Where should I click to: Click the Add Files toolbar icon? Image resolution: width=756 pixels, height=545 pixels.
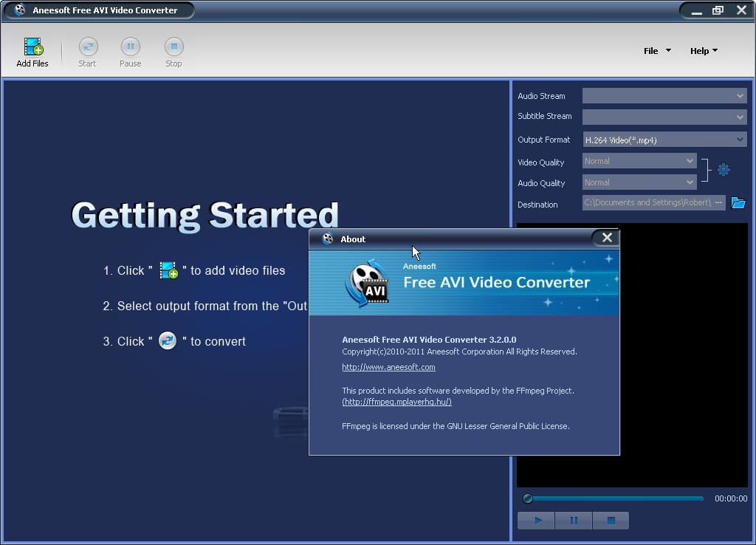(32, 52)
